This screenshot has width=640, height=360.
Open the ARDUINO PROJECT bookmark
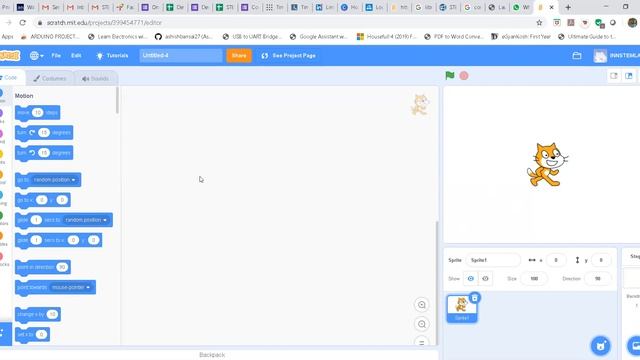tap(51, 37)
